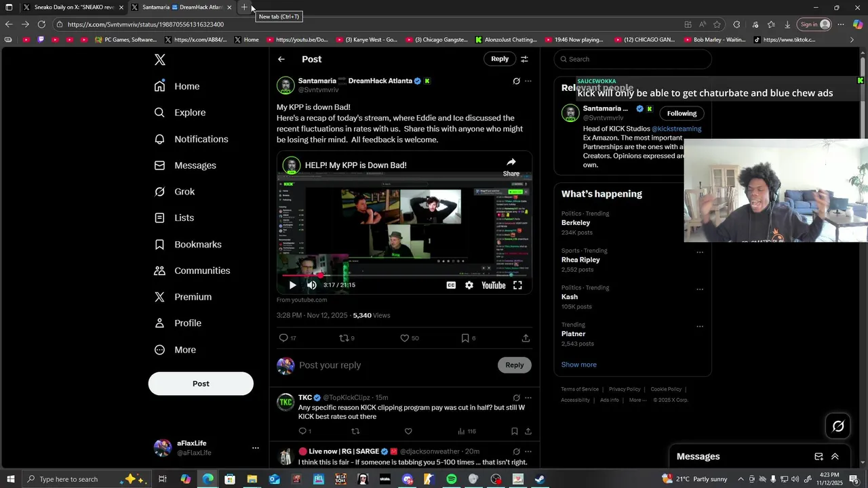The width and height of the screenshot is (868, 488).
Task: Open more options for the Platner trend
Action: point(700,327)
